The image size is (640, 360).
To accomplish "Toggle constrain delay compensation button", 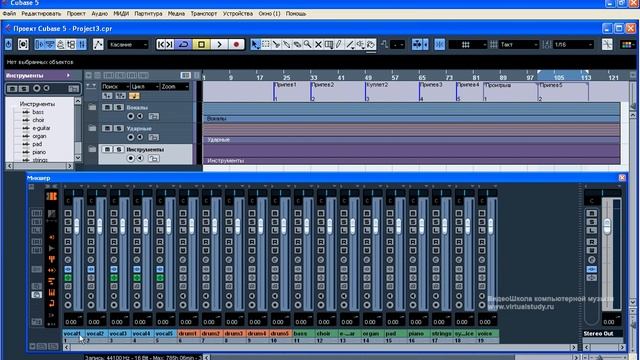I will pos(23,44).
